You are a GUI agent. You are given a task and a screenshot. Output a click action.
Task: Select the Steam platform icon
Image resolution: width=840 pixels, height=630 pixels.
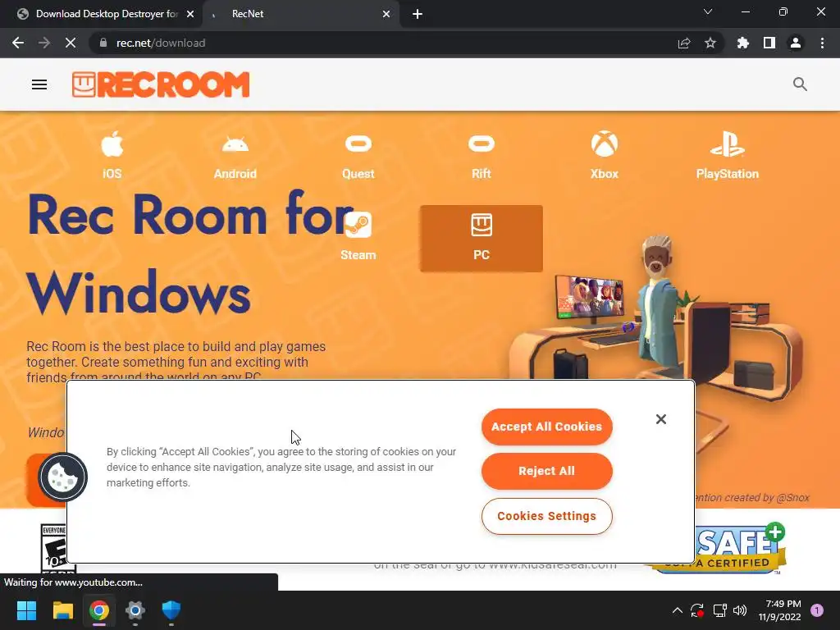pyautogui.click(x=358, y=237)
